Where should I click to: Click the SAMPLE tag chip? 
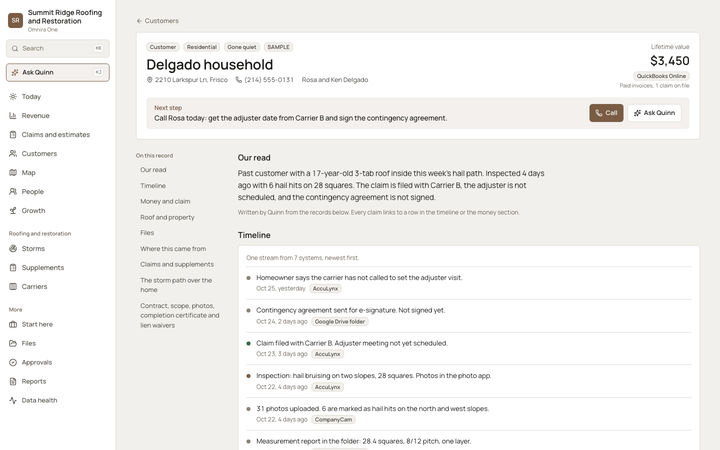278,47
